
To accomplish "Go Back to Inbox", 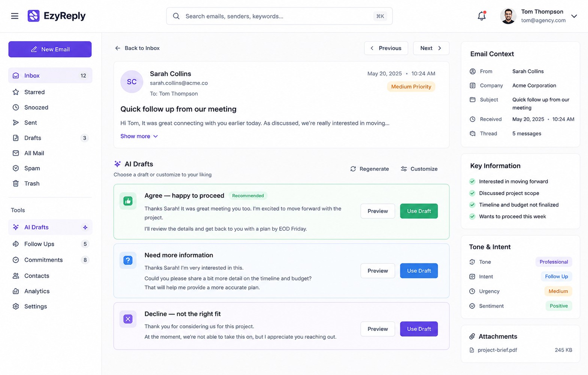I will tap(137, 48).
